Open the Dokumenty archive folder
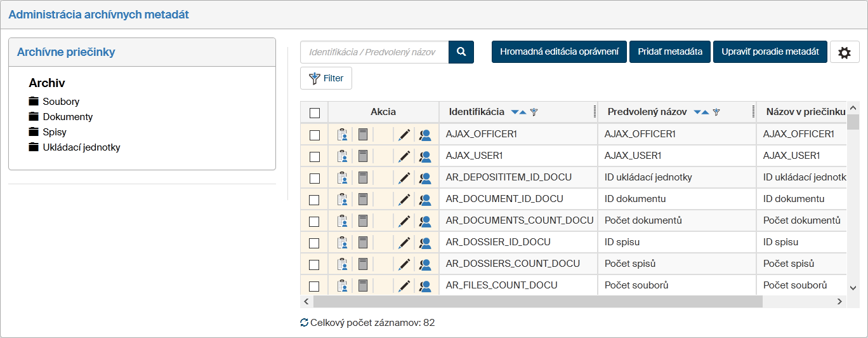This screenshot has width=868, height=338. [67, 117]
